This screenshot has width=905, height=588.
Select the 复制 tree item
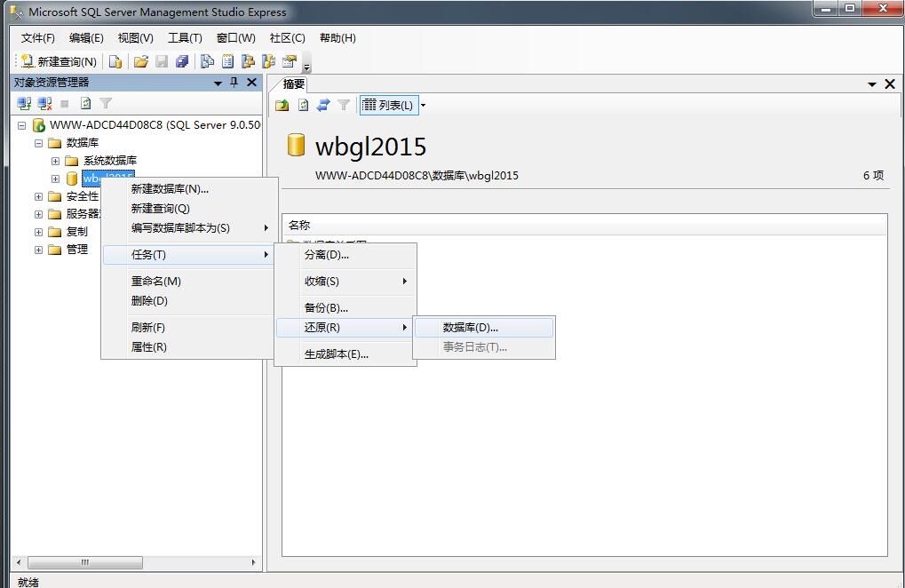[76, 232]
